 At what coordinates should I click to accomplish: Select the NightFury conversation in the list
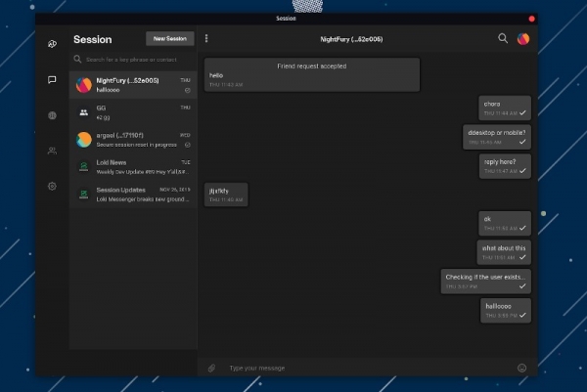click(133, 84)
